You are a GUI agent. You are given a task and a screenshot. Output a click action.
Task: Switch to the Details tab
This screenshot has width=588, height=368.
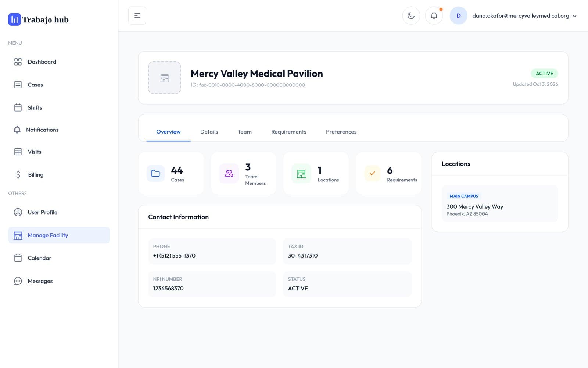[x=209, y=132]
